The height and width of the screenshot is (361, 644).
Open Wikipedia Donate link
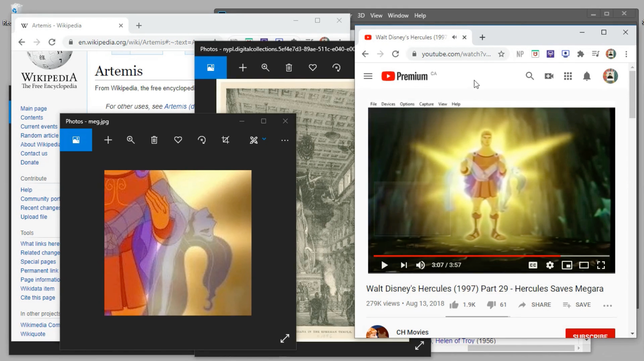[x=30, y=162]
